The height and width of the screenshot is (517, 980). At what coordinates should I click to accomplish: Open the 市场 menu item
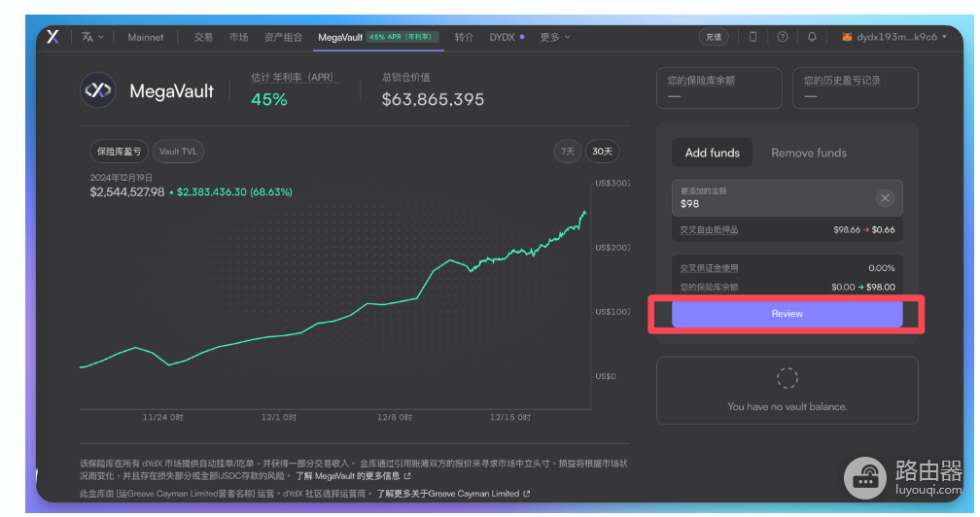(x=238, y=38)
